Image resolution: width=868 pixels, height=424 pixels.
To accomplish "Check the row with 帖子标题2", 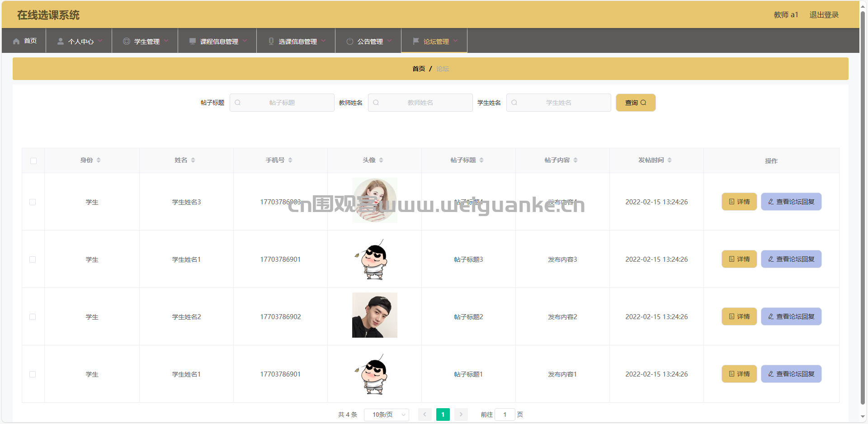I will (33, 317).
